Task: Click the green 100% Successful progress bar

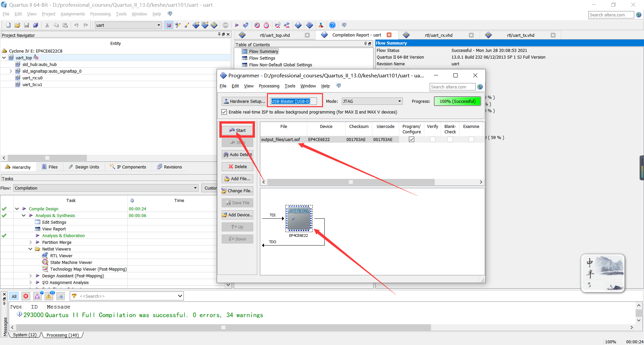Action: click(457, 101)
